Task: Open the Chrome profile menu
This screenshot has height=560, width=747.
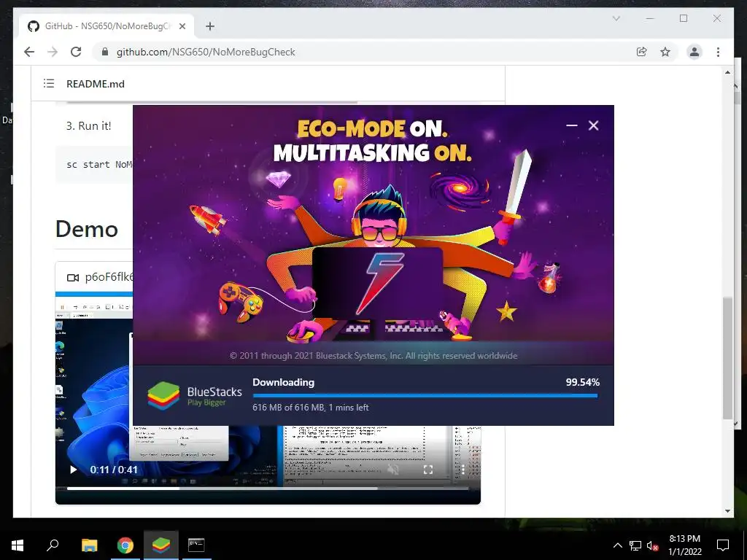Action: click(x=694, y=52)
